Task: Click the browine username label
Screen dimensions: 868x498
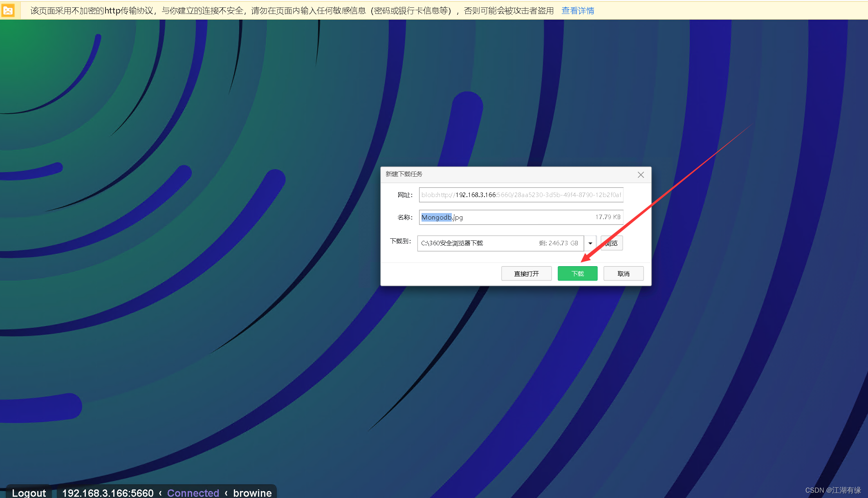Action: (252, 493)
